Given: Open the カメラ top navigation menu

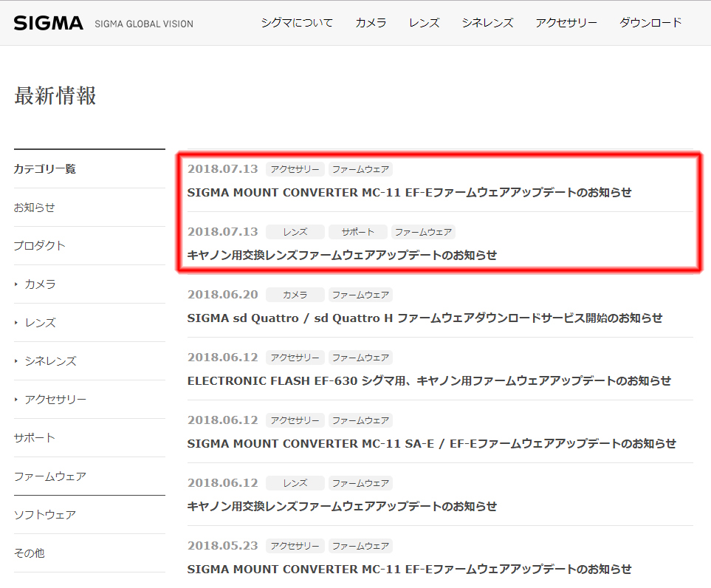Looking at the screenshot, I should tap(371, 23).
